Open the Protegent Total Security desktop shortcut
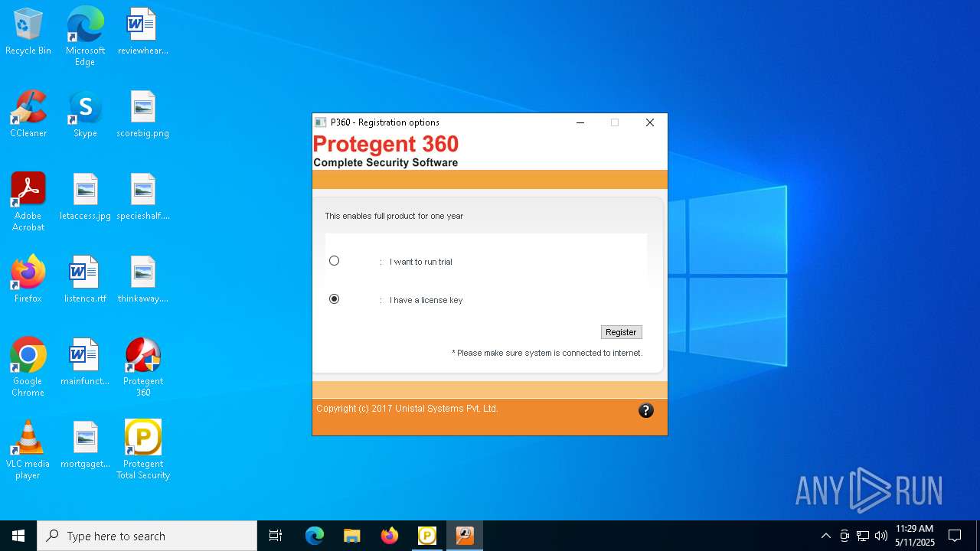980x551 pixels. [142, 450]
